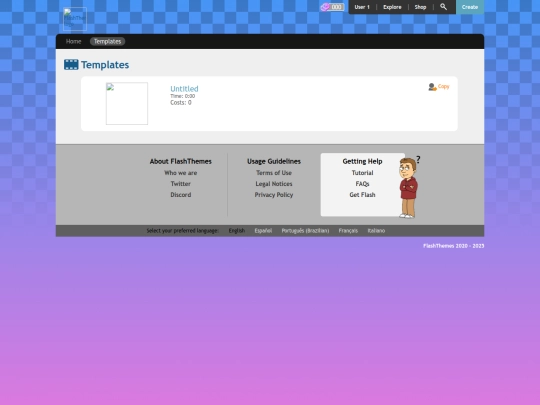Click the Getting Help heading
Viewport: 540px width, 405px height.
tap(362, 161)
